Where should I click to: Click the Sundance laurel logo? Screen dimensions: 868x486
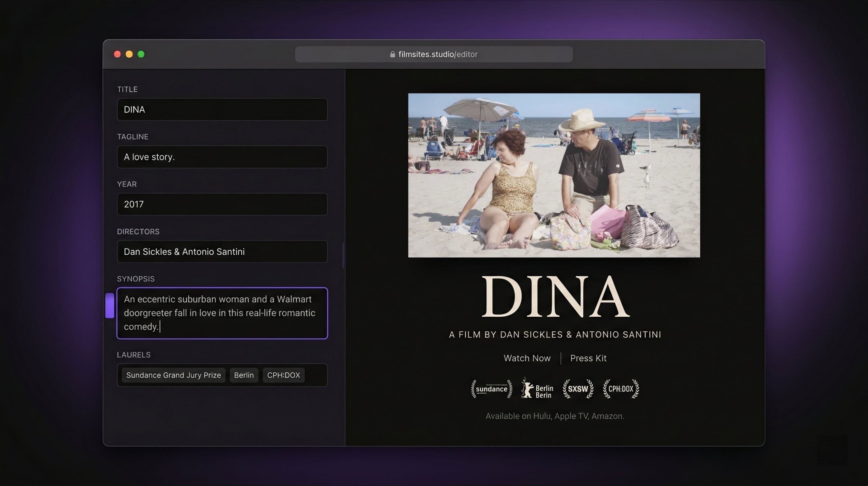click(x=491, y=389)
